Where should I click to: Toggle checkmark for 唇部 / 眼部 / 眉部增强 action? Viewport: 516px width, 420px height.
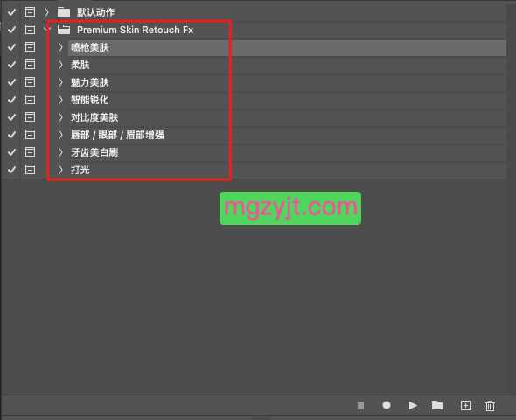12,135
